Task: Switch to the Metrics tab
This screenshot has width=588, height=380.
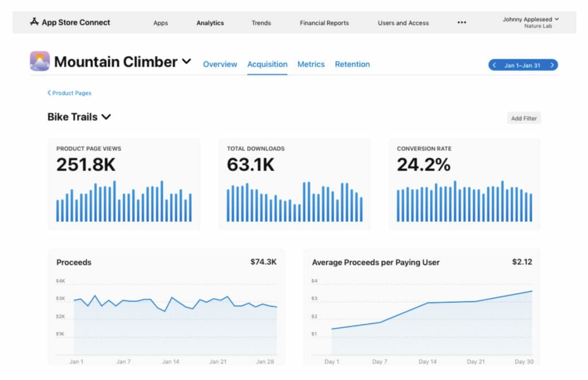Action: pyautogui.click(x=311, y=64)
